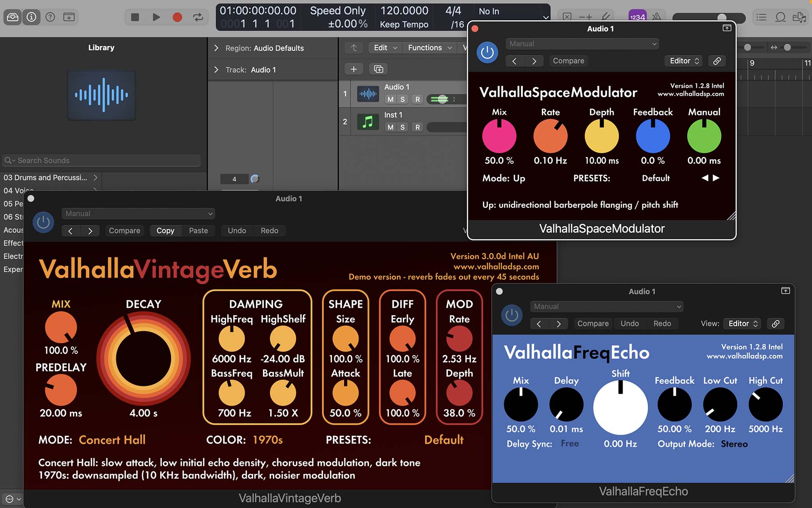This screenshot has height=508, width=812.
Task: Stop playback with the Stop button
Action: pyautogui.click(x=135, y=17)
